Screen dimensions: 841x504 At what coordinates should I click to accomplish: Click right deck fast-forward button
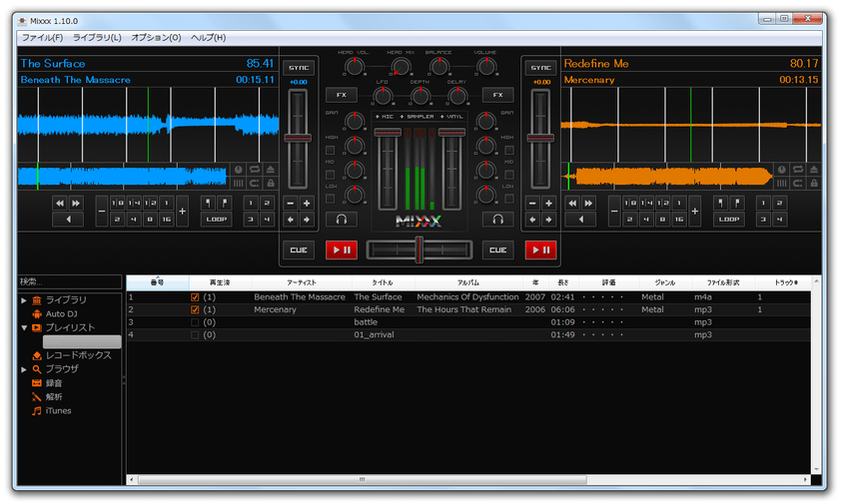pos(588,204)
